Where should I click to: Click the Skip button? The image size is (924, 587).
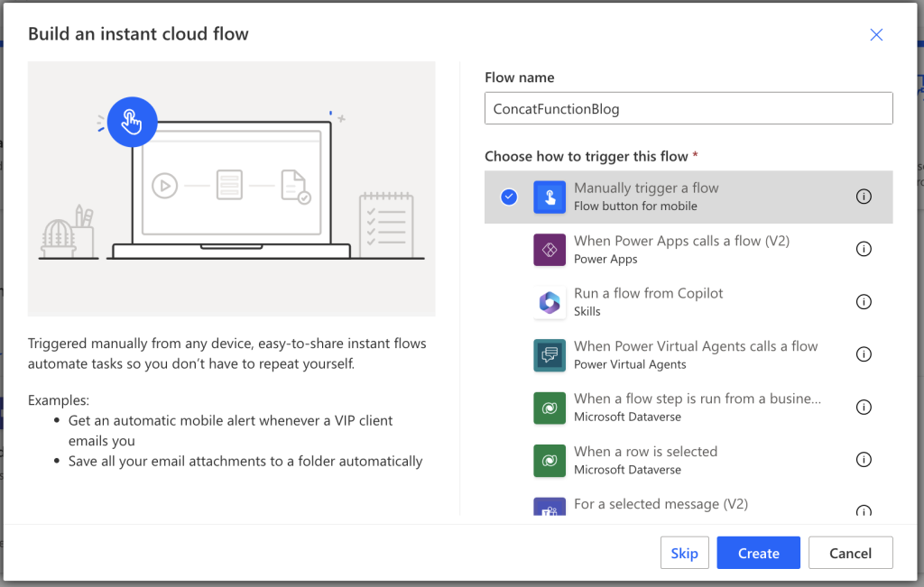[x=684, y=553]
